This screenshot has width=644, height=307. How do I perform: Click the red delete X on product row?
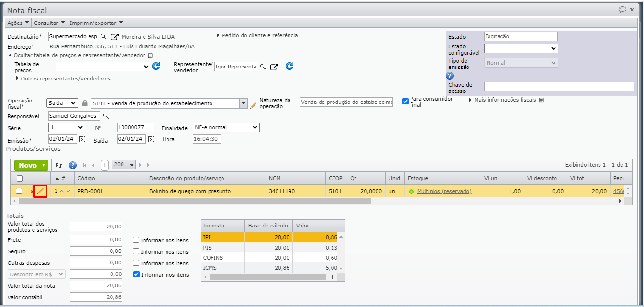coord(32,192)
